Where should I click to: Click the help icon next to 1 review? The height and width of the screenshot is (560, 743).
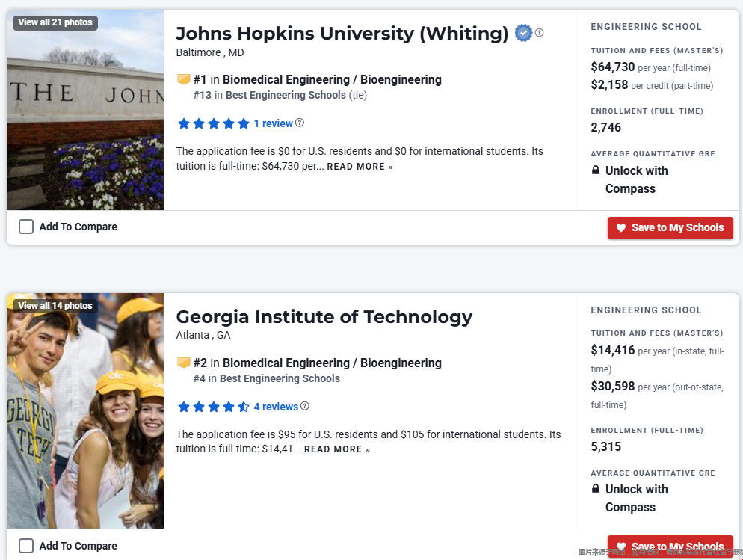(300, 123)
